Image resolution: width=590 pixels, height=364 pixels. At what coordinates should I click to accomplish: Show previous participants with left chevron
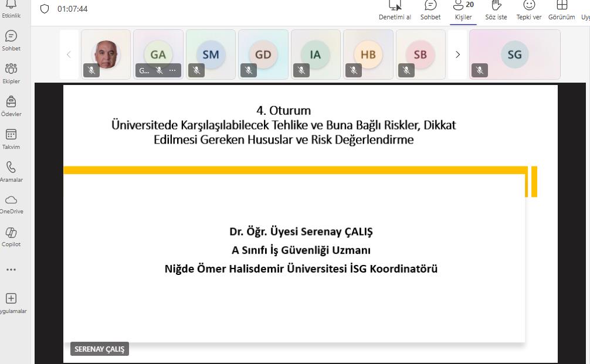click(69, 55)
